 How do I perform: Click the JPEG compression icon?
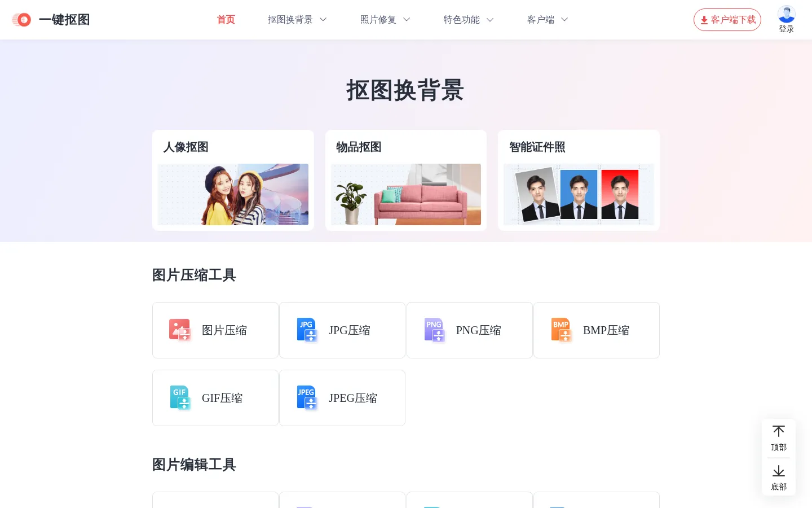(x=307, y=398)
